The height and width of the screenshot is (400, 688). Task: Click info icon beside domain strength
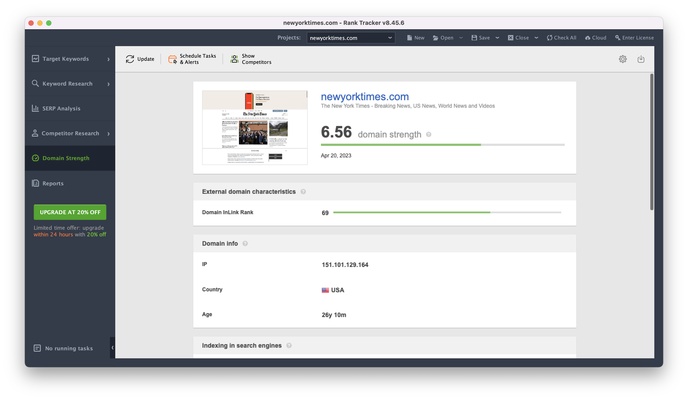(x=429, y=134)
